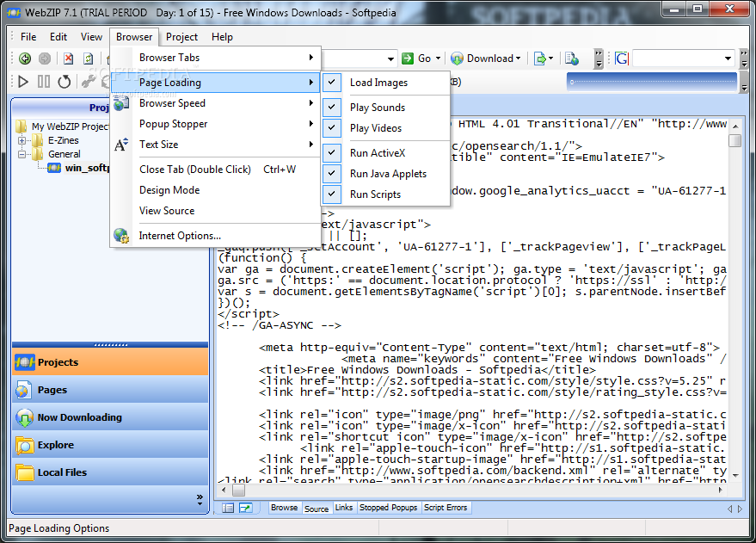Click the Explore panel folder icon
Image resolution: width=756 pixels, height=543 pixels.
(x=24, y=445)
